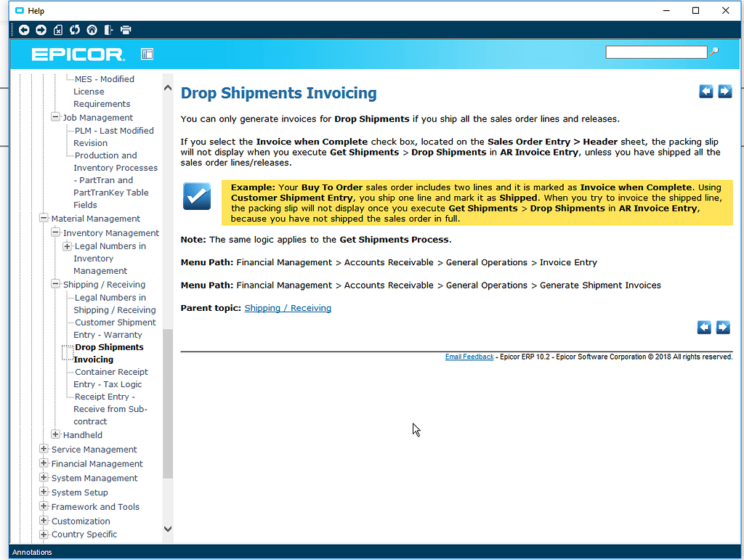The height and width of the screenshot is (560, 744).
Task: Click the Email Feedback link
Action: tap(469, 357)
